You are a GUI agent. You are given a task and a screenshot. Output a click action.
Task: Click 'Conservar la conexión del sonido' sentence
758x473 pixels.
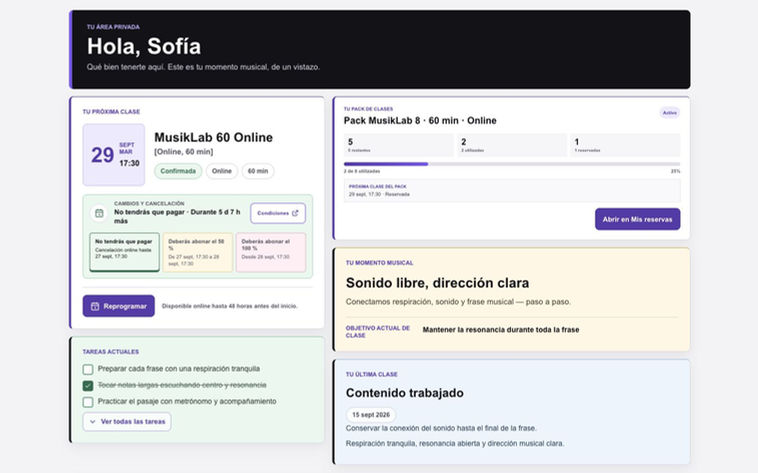pos(441,428)
